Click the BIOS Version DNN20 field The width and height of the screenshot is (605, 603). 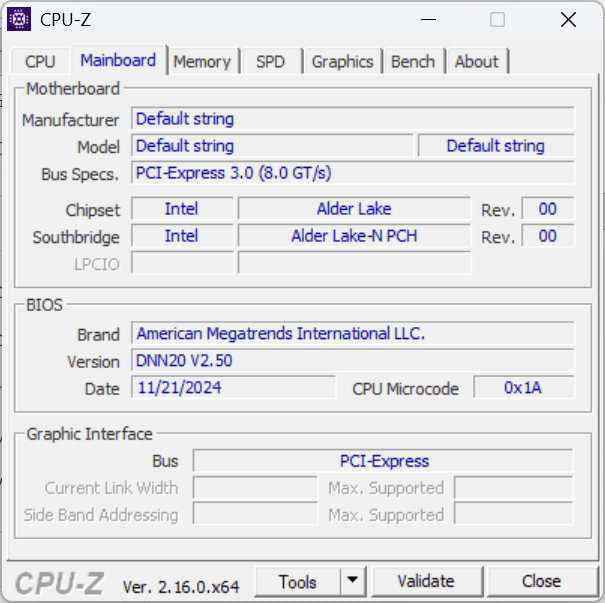(353, 361)
